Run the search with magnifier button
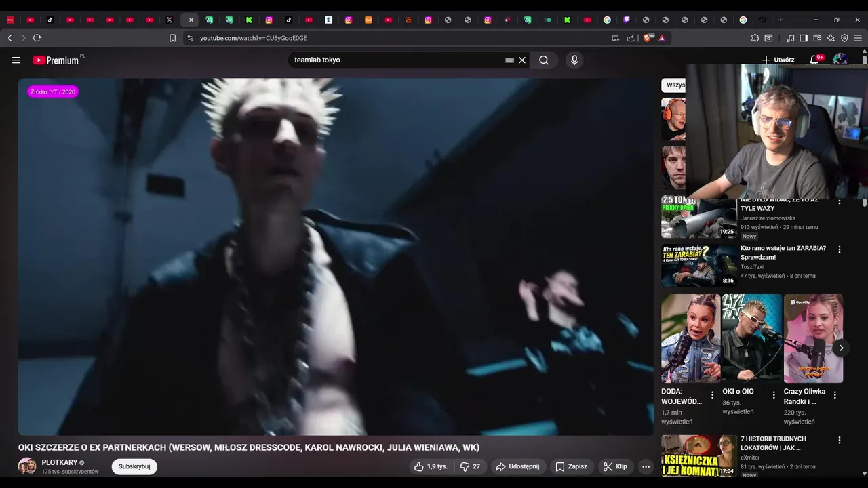Screen dimensions: 868x488 [x=544, y=60]
